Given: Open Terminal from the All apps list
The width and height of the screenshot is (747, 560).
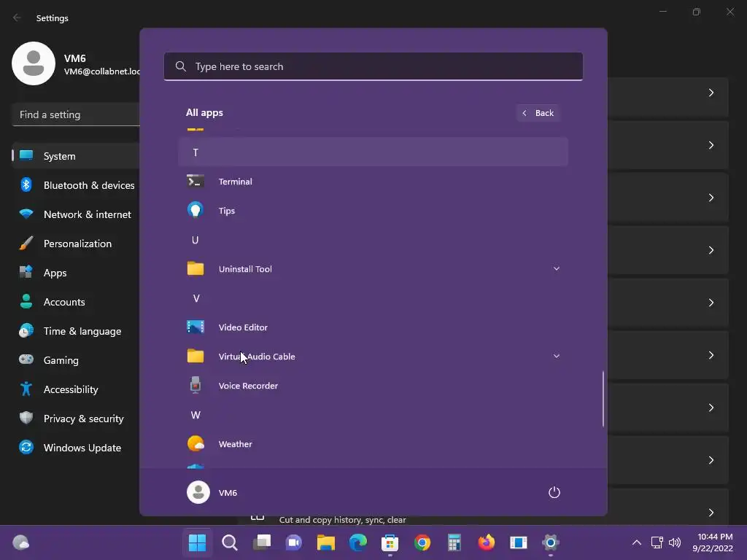Looking at the screenshot, I should click(373, 182).
